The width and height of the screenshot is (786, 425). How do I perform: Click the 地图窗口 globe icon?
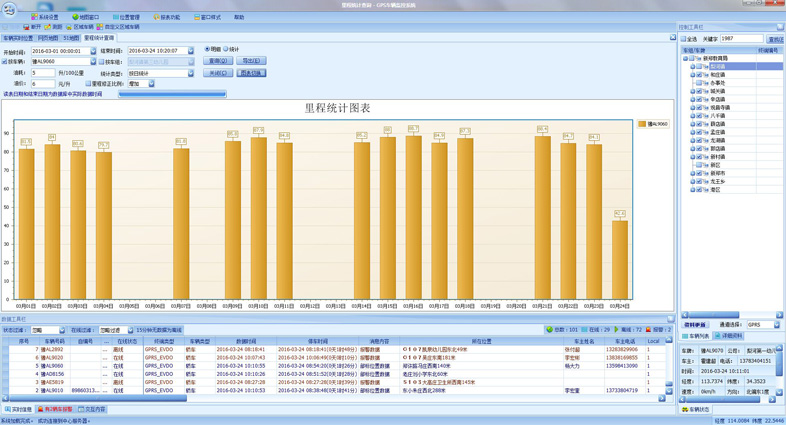(75, 17)
